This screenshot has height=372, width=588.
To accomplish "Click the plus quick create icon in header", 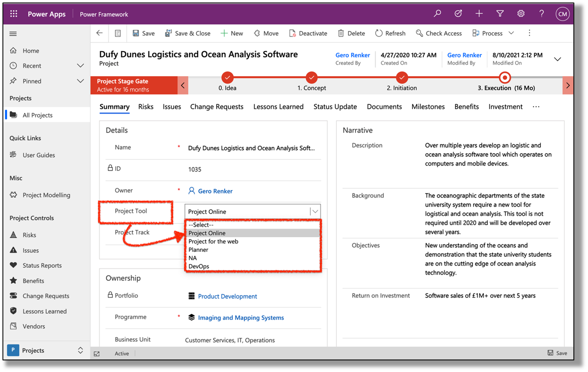I will pos(479,14).
